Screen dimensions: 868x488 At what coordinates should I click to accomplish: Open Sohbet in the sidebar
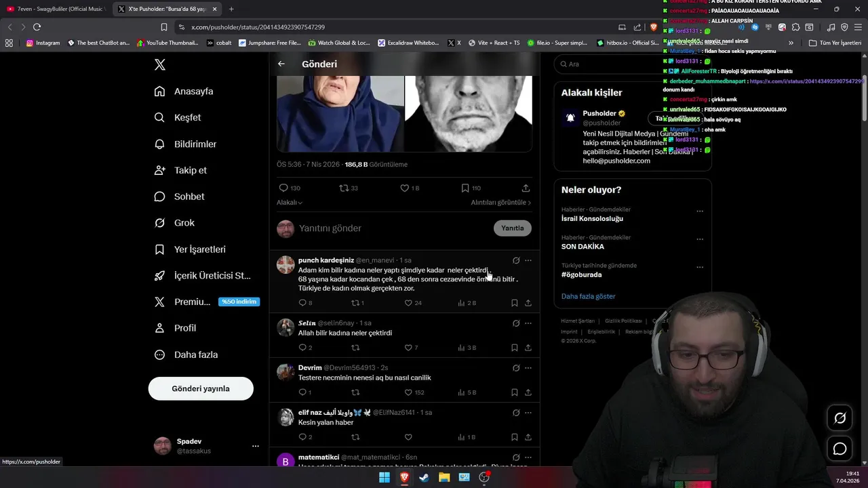(179, 197)
